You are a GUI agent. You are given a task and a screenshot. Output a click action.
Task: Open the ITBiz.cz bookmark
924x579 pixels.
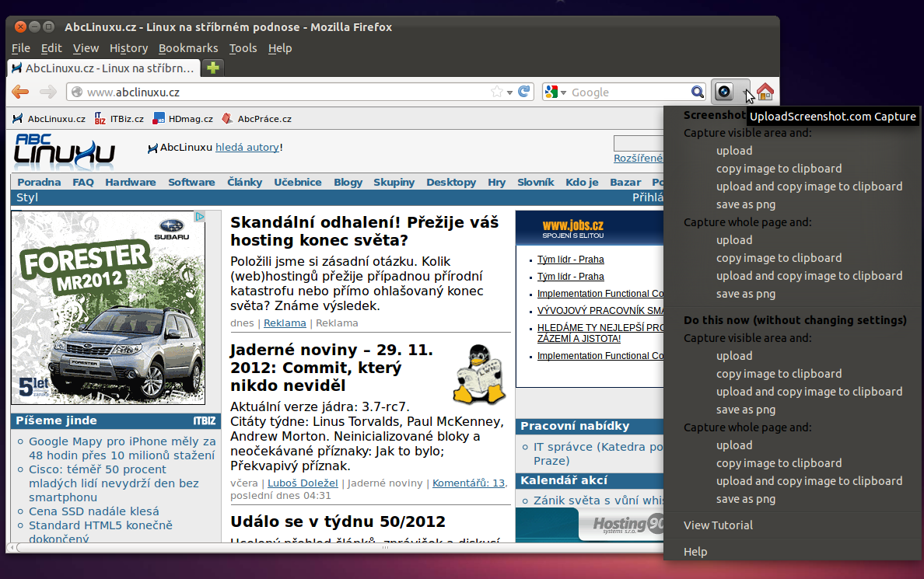pyautogui.click(x=119, y=118)
